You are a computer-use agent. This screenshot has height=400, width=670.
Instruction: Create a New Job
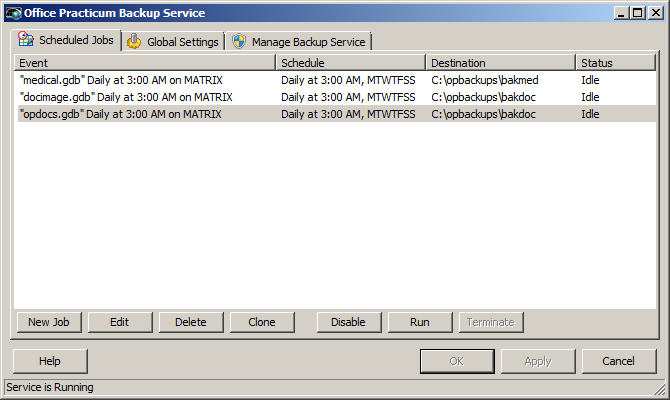tap(49, 322)
